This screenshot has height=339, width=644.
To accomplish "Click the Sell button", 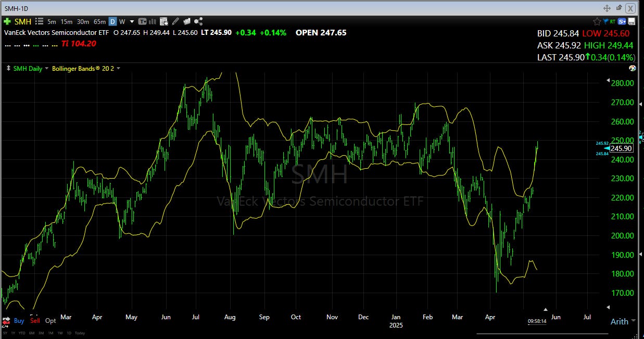I will 35,321.
